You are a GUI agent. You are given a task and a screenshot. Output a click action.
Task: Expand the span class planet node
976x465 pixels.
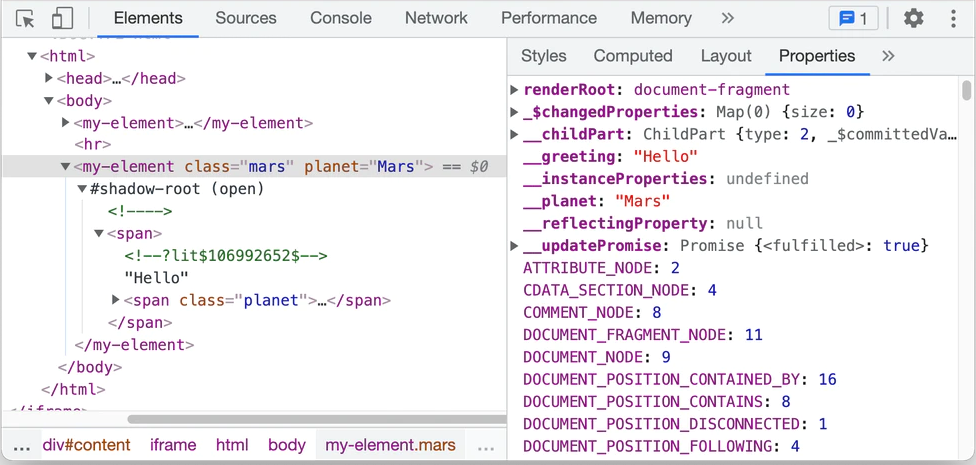116,300
